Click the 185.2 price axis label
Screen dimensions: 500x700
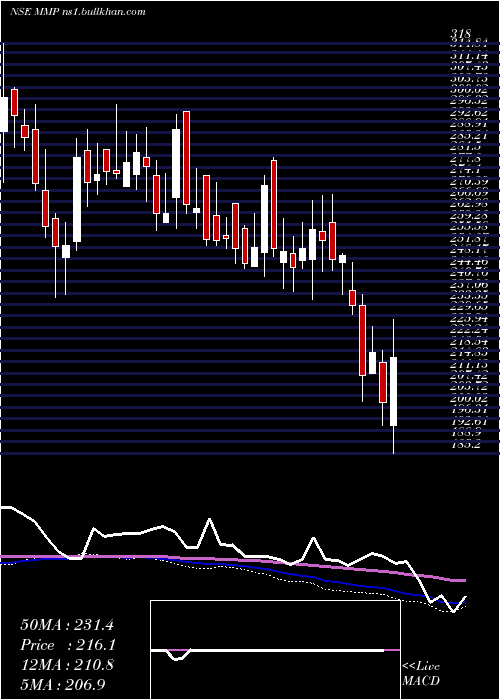pos(466,444)
